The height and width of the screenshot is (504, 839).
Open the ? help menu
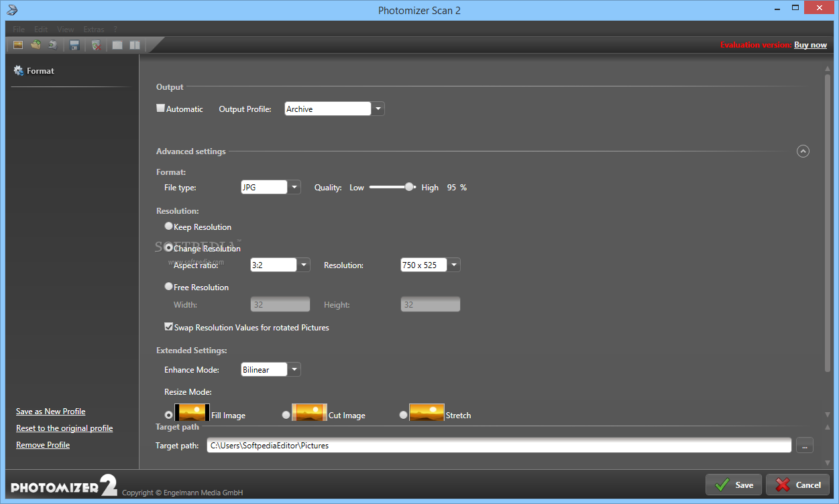(x=115, y=29)
